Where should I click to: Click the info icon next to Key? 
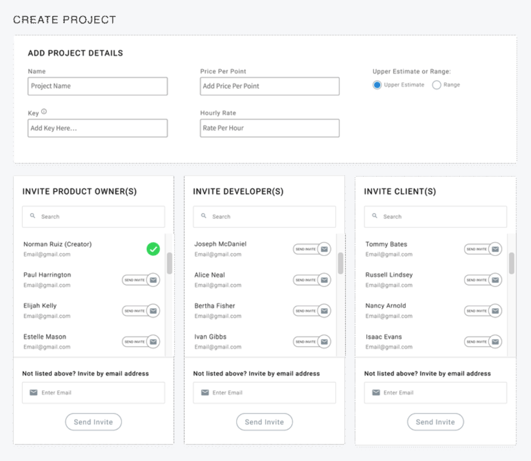44,111
